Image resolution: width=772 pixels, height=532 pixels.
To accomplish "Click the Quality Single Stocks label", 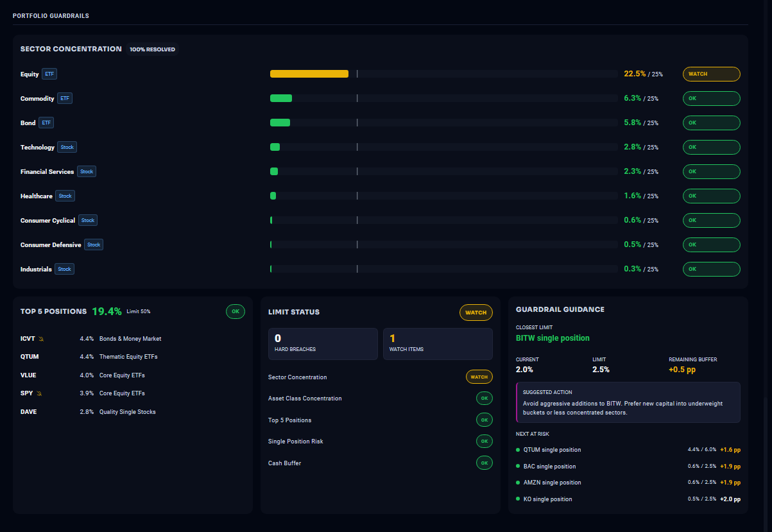I will pos(128,412).
